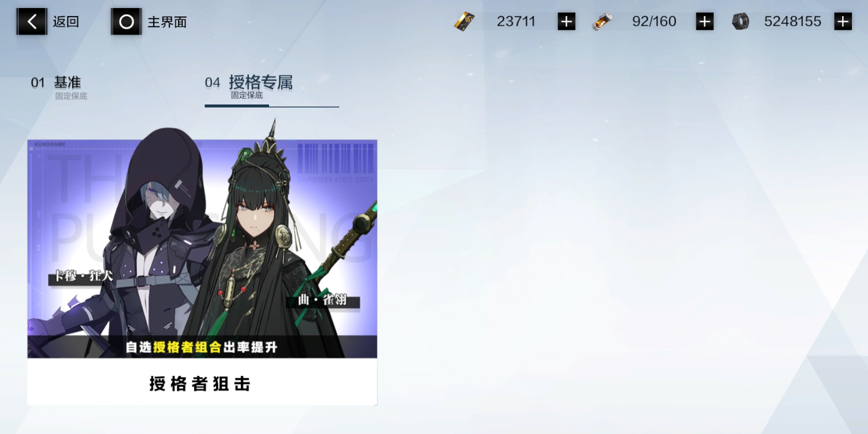
Task: Switch to the 01 基准 tab
Action: (59, 87)
